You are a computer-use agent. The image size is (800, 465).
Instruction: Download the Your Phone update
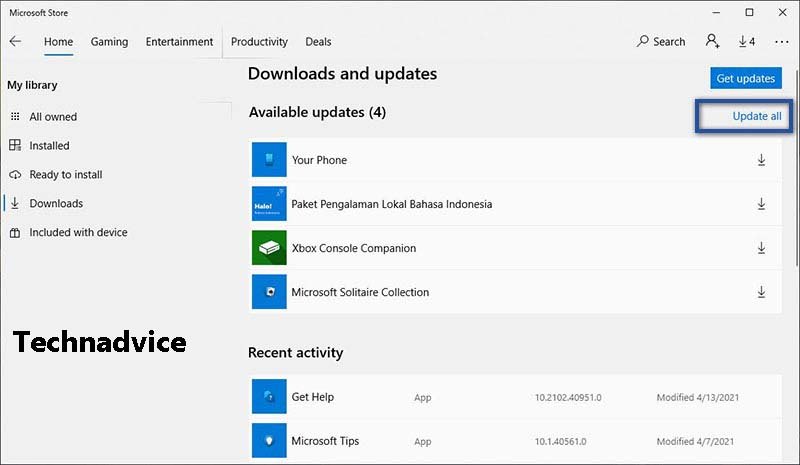click(761, 160)
